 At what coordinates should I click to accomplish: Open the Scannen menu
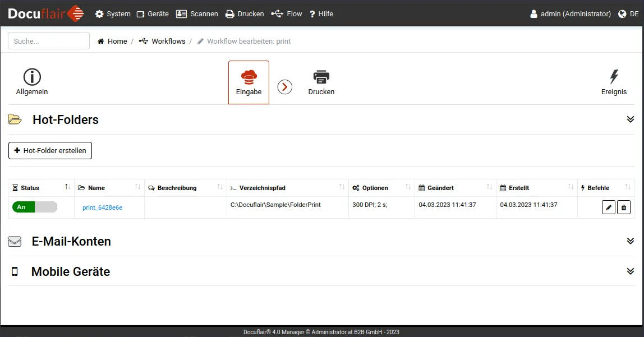coord(197,13)
